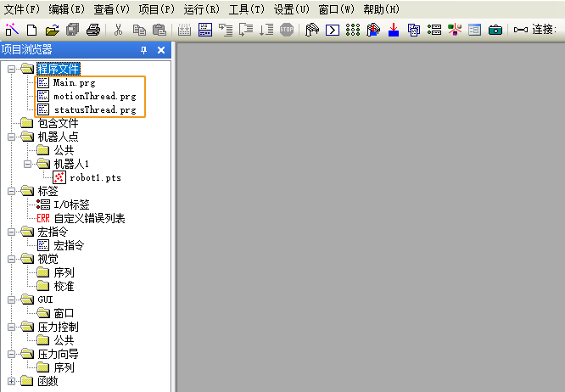Open the 运行(R) menu

(x=202, y=9)
